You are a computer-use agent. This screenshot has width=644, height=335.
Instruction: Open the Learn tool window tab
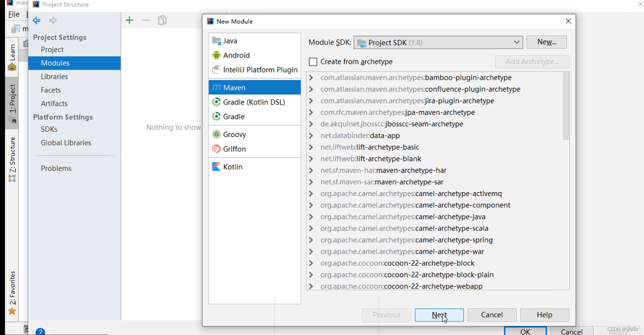[x=12, y=57]
